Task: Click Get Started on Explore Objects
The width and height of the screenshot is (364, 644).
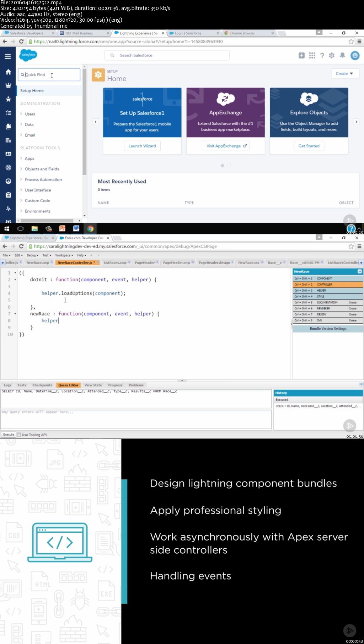Action: 309,146
